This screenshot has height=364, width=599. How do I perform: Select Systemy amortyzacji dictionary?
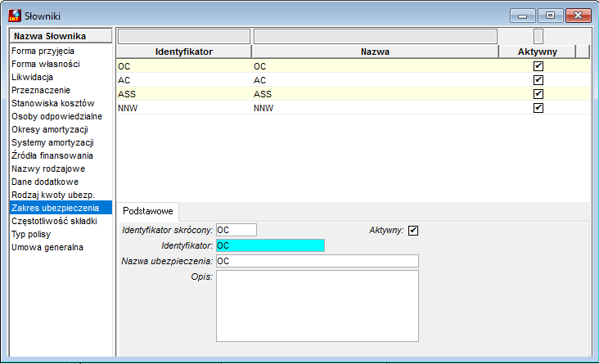coord(61,142)
